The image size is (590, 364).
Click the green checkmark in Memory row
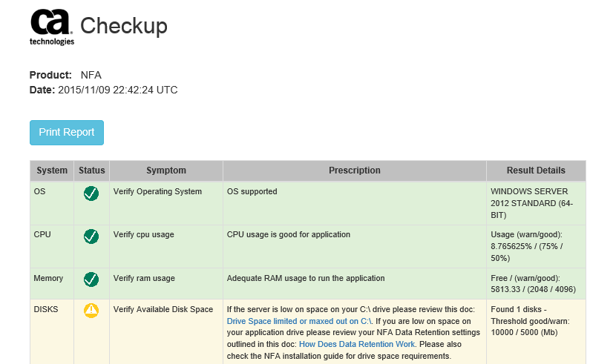pos(91,279)
